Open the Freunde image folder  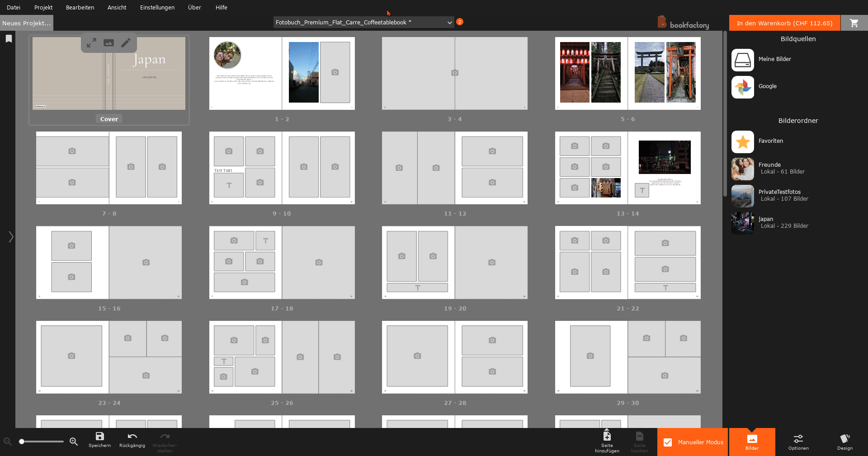click(x=743, y=169)
